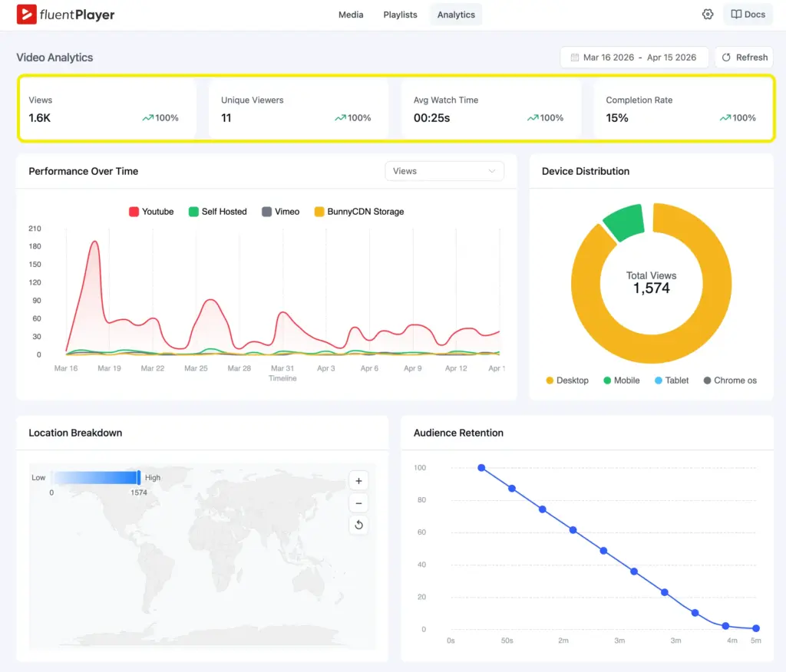Viewport: 786px width, 672px height.
Task: Click the Docs book icon
Action: coord(738,14)
